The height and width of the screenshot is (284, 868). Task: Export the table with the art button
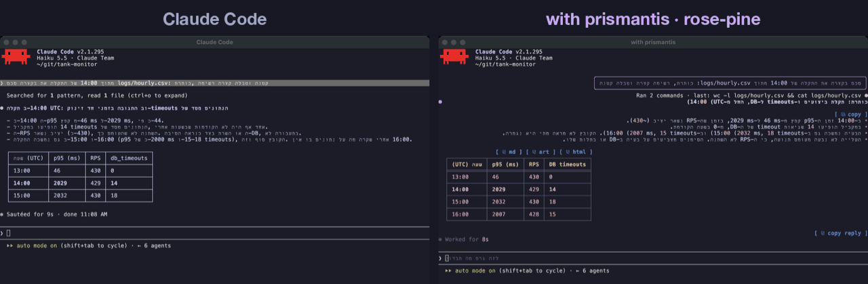pyautogui.click(x=539, y=152)
